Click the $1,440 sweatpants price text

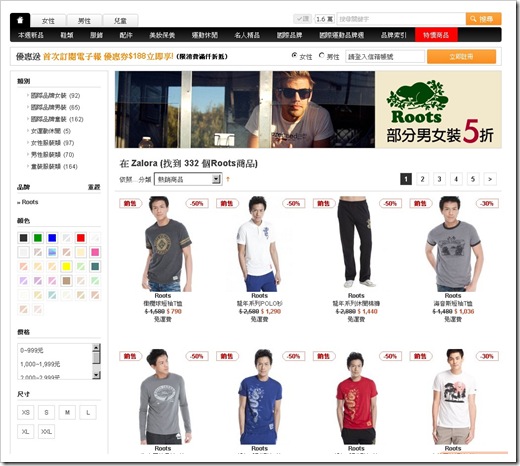tap(367, 311)
